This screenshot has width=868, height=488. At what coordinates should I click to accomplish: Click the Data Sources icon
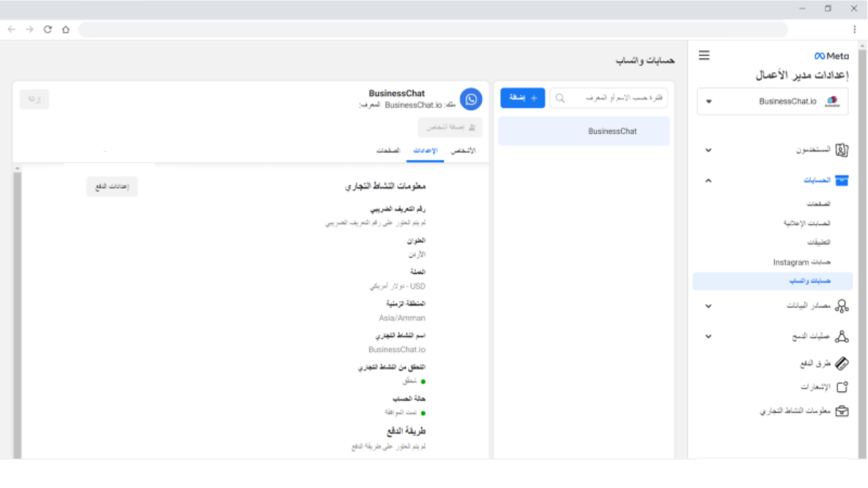[841, 306]
